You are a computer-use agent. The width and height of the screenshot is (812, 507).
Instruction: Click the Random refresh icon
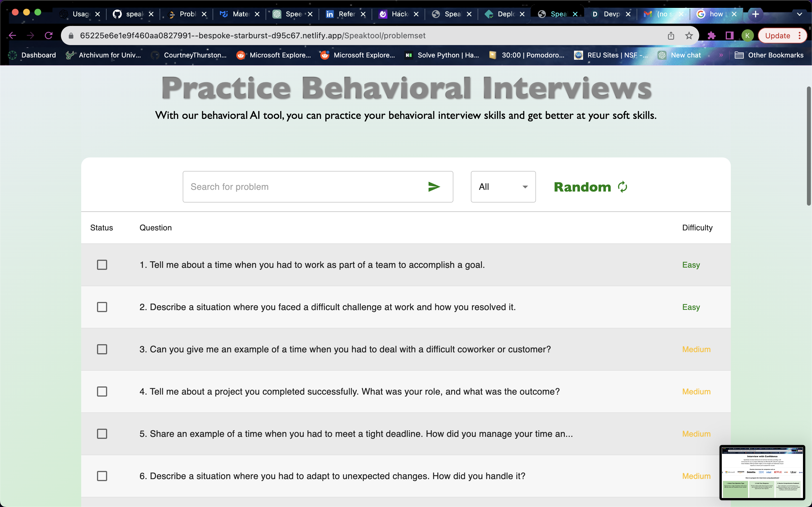[623, 187]
